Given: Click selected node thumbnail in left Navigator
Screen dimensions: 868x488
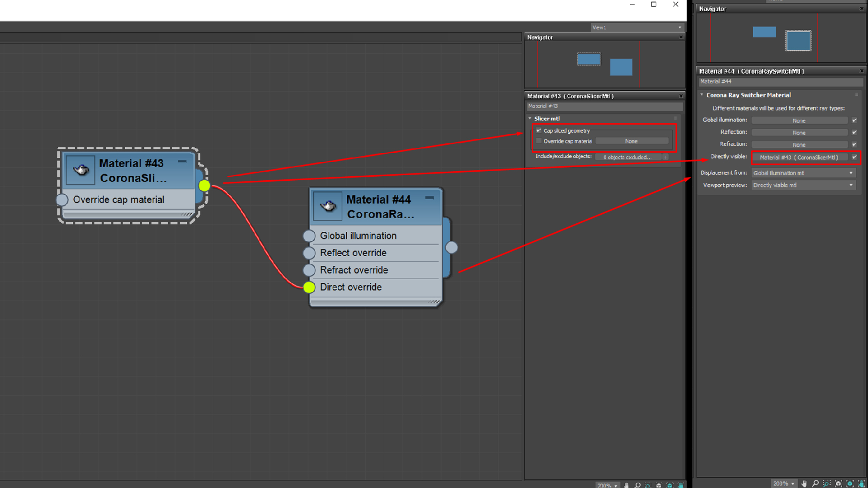Looking at the screenshot, I should point(589,59).
